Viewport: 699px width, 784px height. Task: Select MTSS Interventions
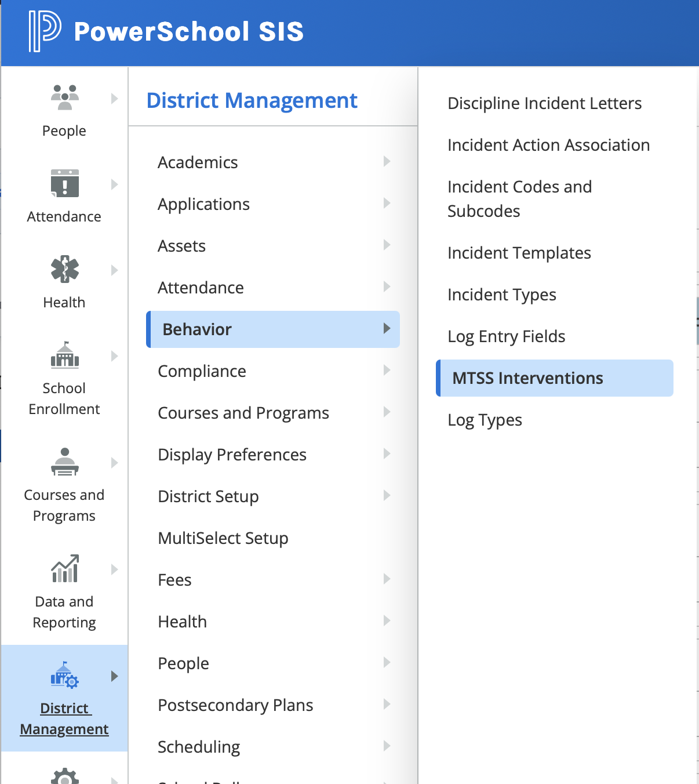[526, 378]
